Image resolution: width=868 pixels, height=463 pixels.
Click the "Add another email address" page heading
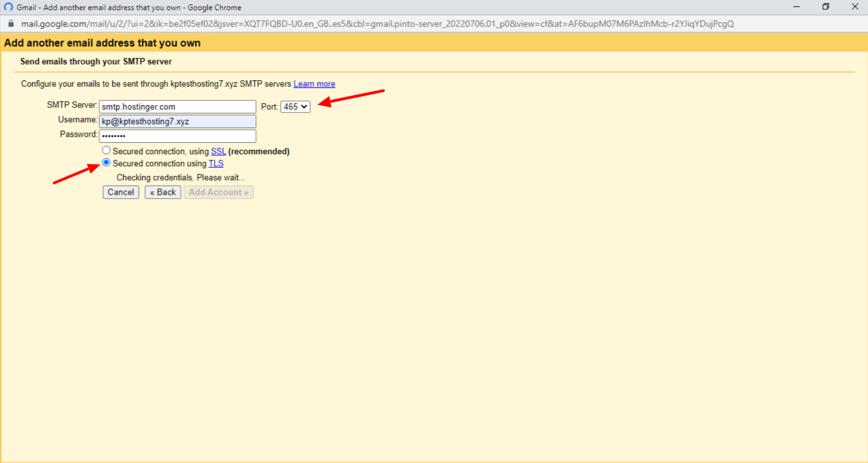103,43
